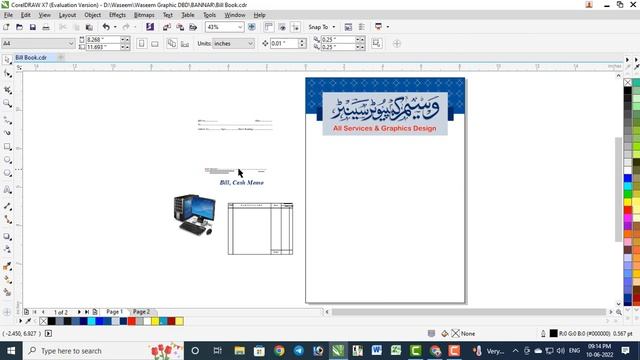The height and width of the screenshot is (360, 640).
Task: Select the no-color X swatch in right palette
Action: click(628, 82)
